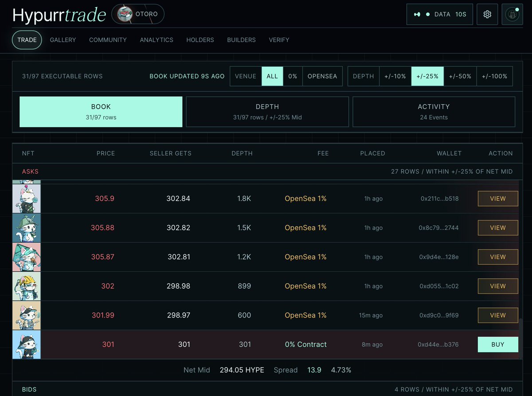532x396 pixels.
Task: Click the Spread 4.73% value
Action: 341,370
